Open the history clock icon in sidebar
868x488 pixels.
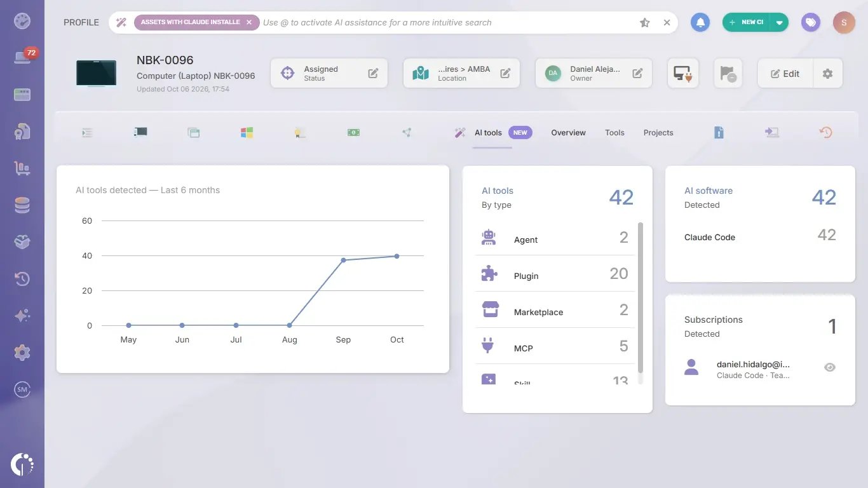point(22,279)
